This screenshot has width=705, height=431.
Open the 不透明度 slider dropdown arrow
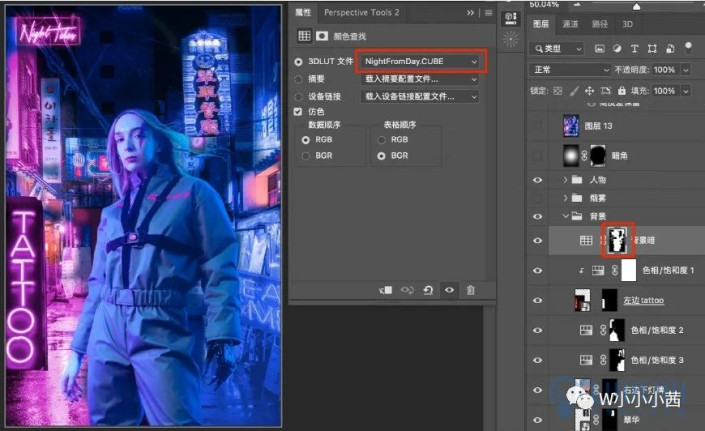[686, 70]
